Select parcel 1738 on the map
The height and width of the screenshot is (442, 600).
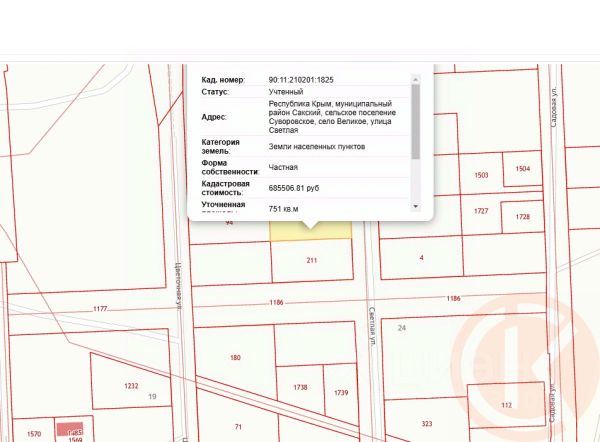click(300, 387)
